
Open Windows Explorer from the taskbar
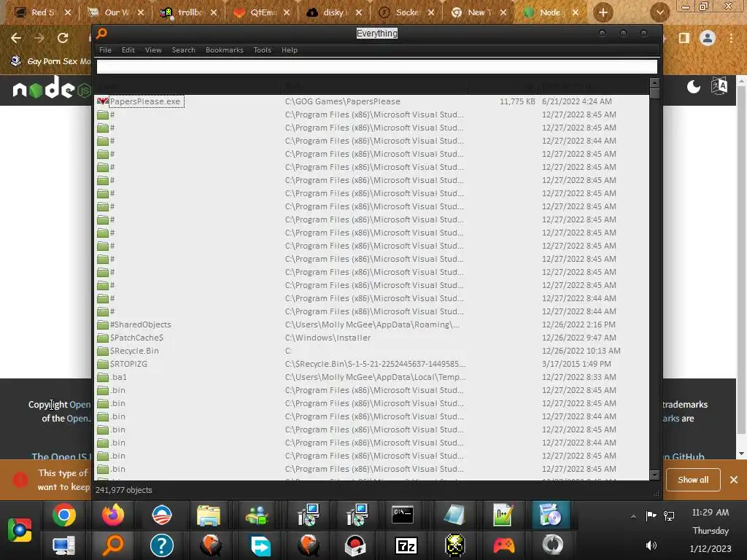(209, 516)
